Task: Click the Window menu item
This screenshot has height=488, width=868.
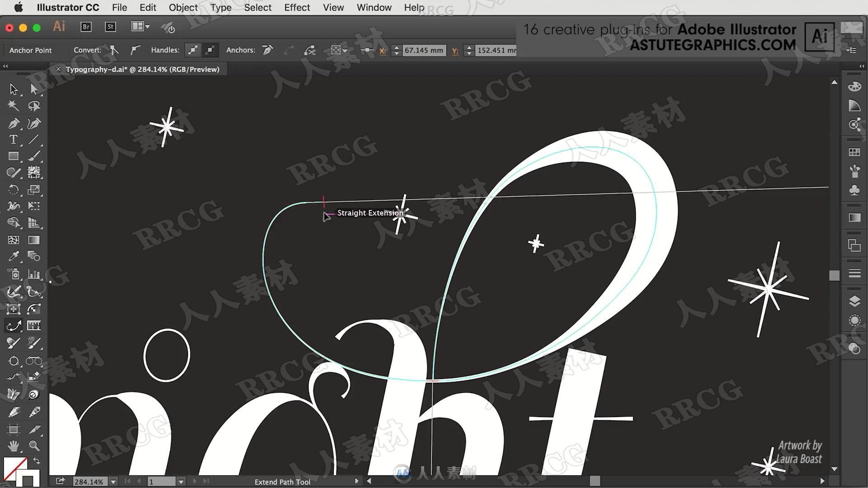Action: [374, 7]
